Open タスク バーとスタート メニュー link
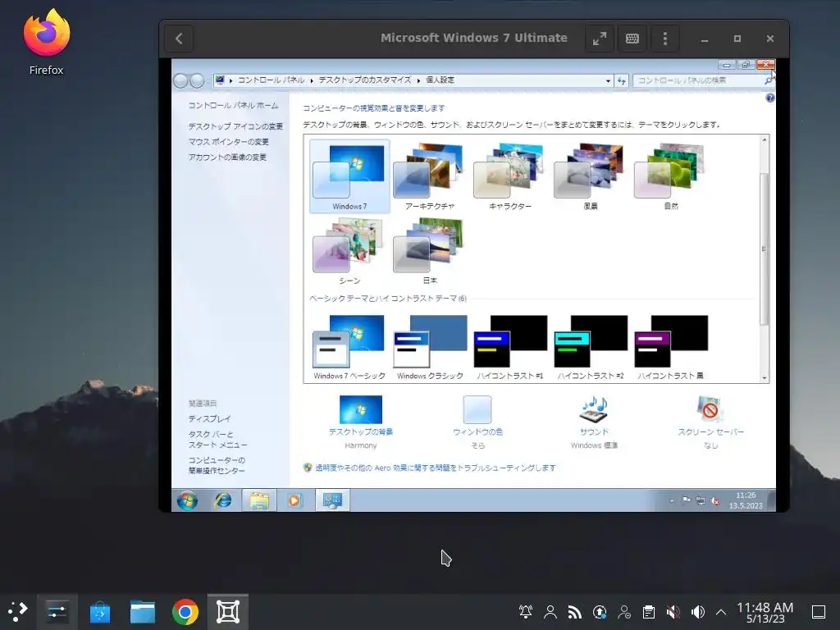 [217, 440]
